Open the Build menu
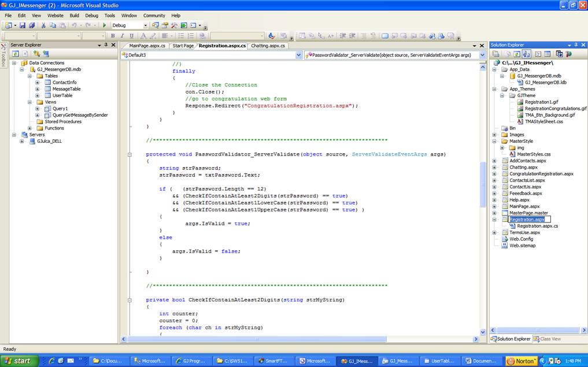 [x=74, y=16]
